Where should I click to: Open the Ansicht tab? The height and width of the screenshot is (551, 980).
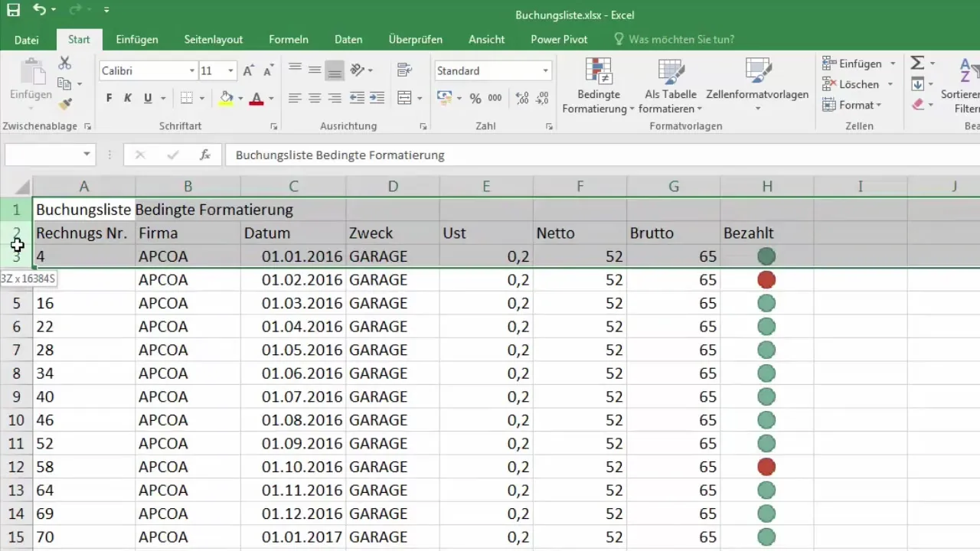click(486, 40)
